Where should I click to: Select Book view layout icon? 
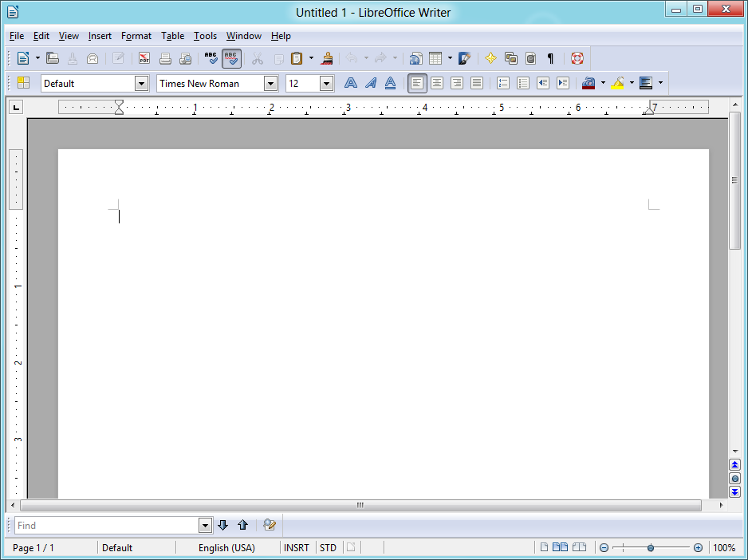(x=579, y=547)
